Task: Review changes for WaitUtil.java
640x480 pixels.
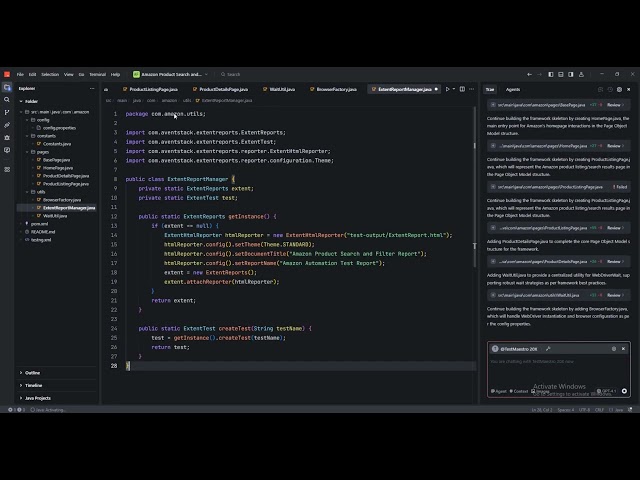Action: pos(615,295)
